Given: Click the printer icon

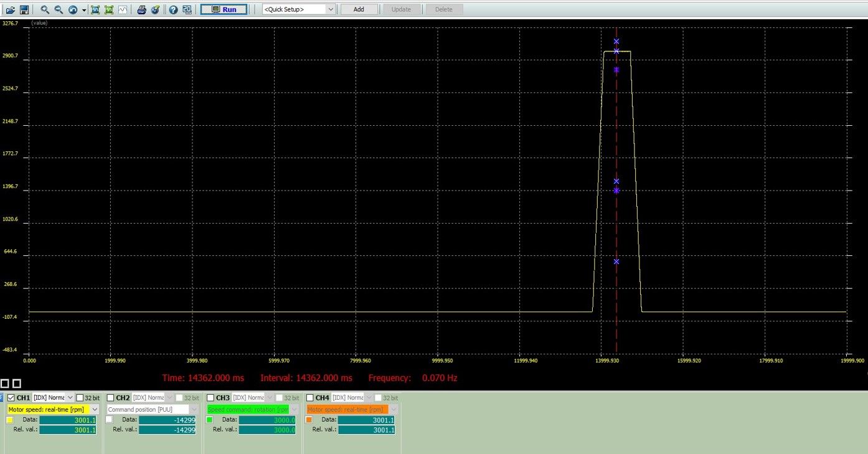Looking at the screenshot, I should (x=142, y=9).
